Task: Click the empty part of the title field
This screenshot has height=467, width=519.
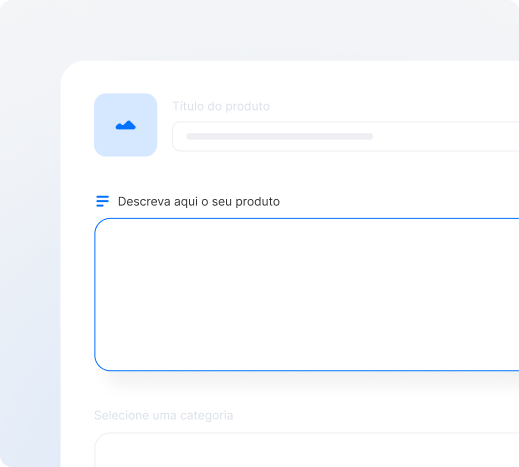Action: tap(447, 136)
